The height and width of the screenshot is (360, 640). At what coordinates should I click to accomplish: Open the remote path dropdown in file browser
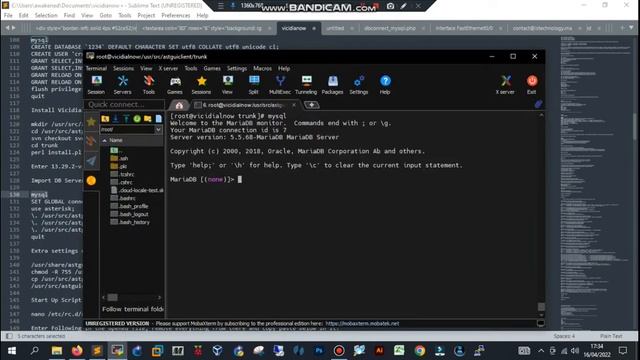[x=158, y=129]
